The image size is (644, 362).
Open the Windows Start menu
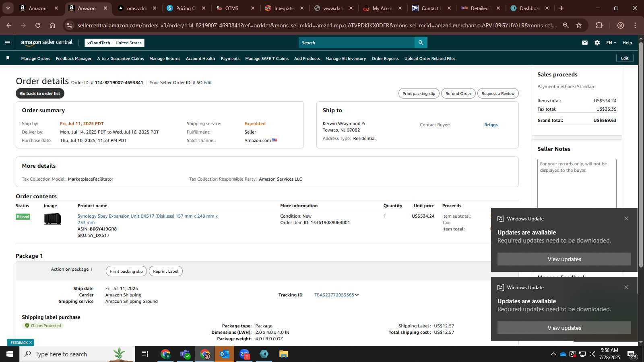[10, 354]
